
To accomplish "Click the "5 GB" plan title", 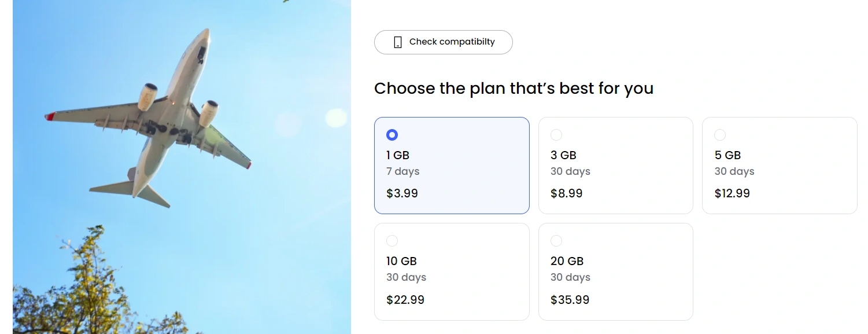I will coord(727,155).
